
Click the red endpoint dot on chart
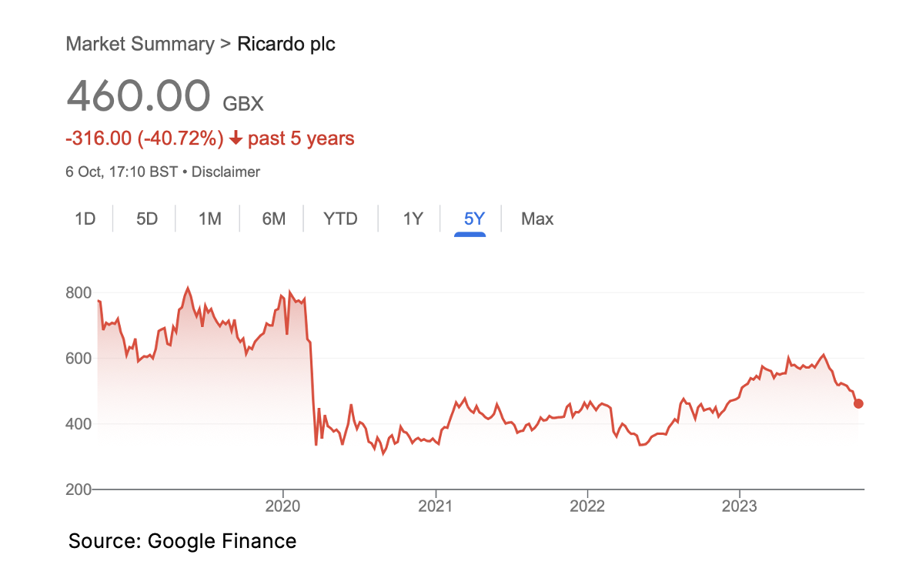(x=858, y=404)
